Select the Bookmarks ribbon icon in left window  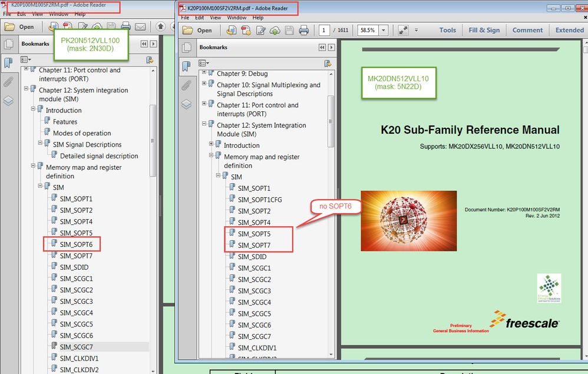(8, 62)
